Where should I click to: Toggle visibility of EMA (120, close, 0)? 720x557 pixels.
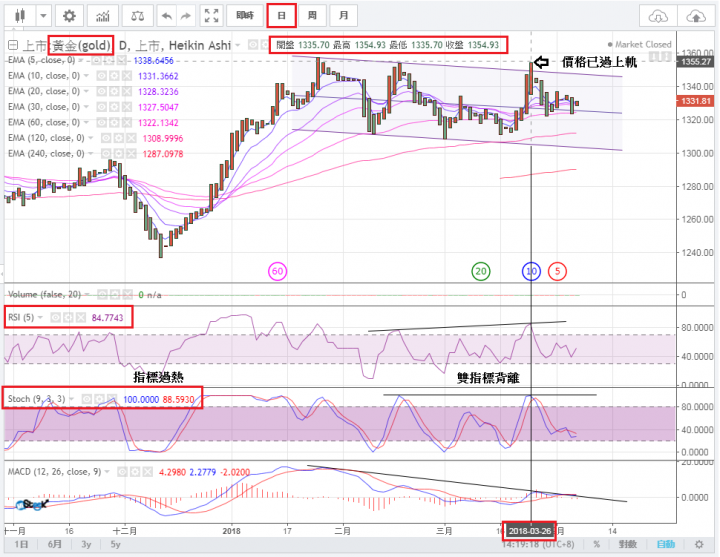point(106,138)
